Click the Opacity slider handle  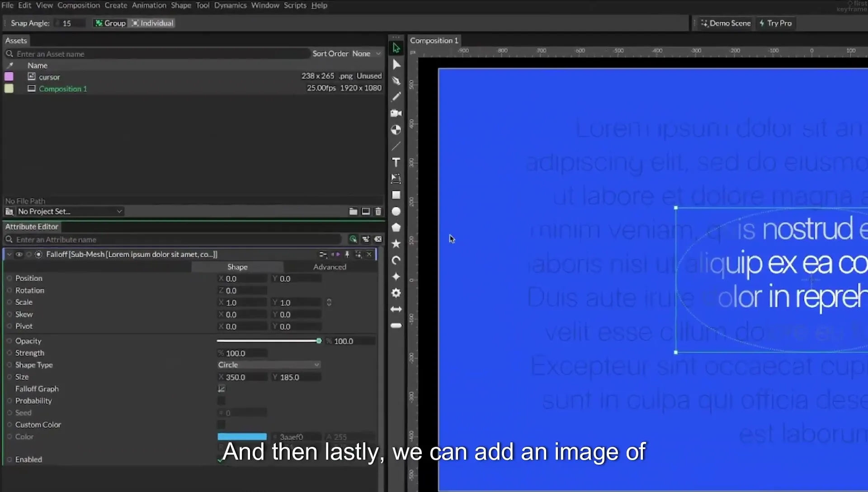click(x=319, y=341)
